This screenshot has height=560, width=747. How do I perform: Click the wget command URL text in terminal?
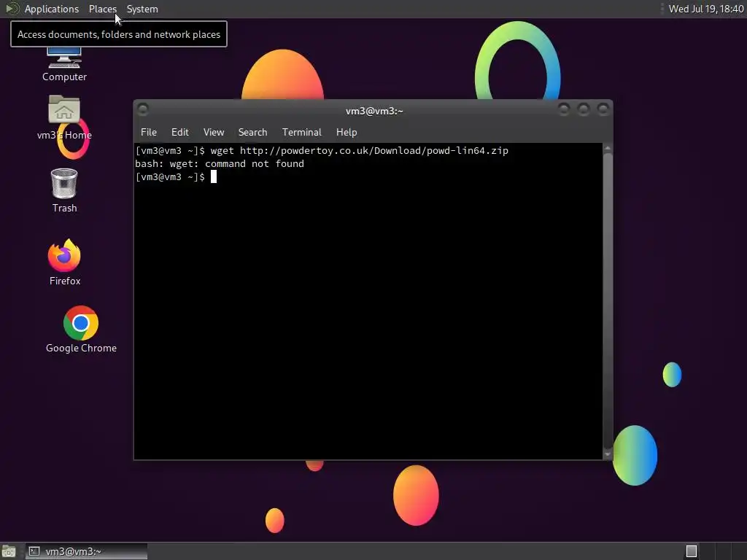pyautogui.click(x=374, y=150)
